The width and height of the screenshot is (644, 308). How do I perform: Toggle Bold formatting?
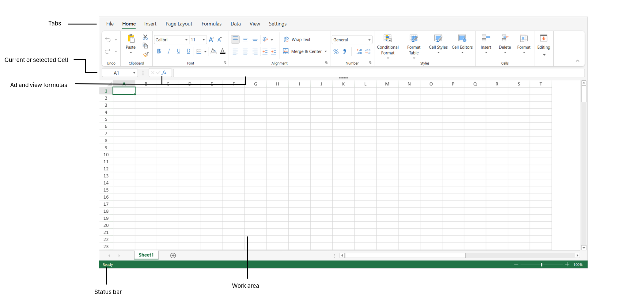(159, 51)
